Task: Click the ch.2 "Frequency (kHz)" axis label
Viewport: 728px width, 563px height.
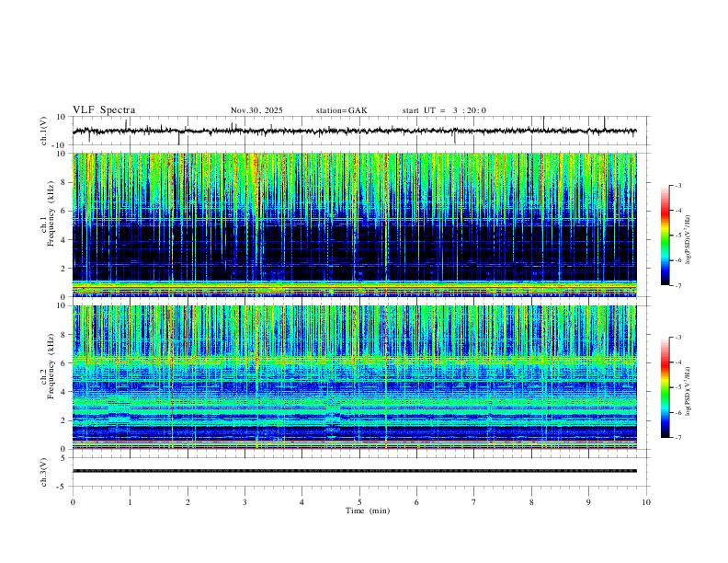Action: [x=51, y=366]
